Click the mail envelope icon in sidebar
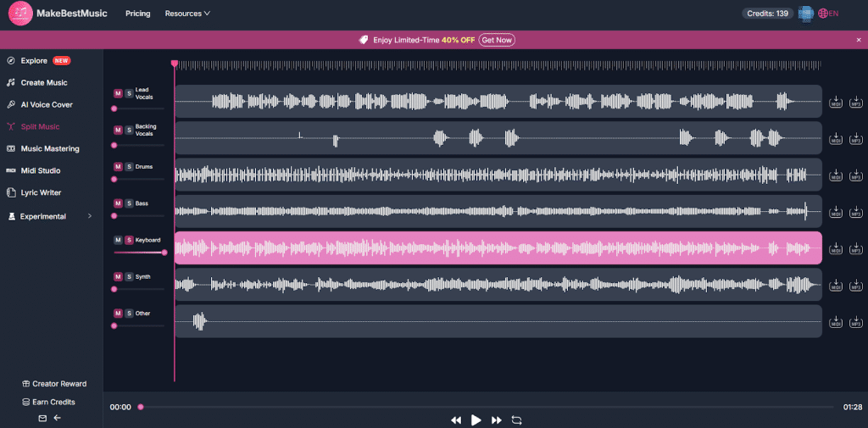The width and height of the screenshot is (868, 428). pos(42,418)
